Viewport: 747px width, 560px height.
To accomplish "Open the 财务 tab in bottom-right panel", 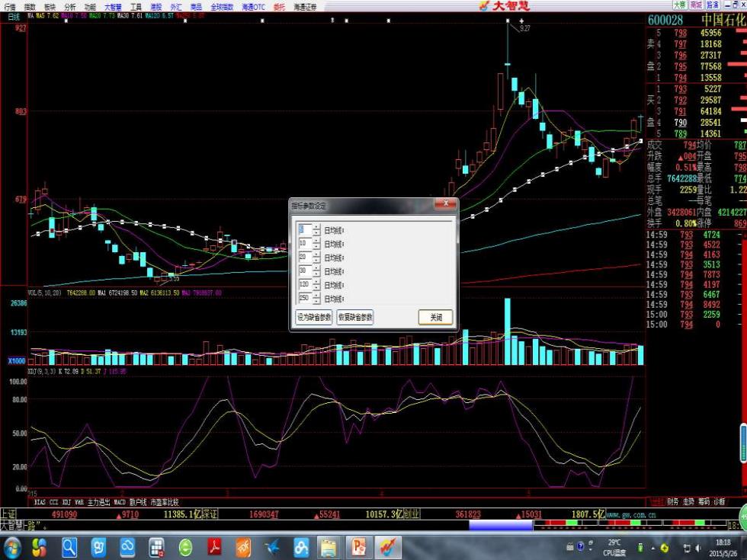I will (x=672, y=501).
